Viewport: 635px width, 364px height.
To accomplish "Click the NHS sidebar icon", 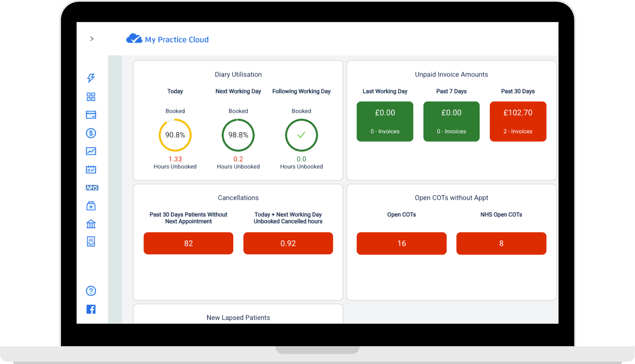I will (92, 188).
